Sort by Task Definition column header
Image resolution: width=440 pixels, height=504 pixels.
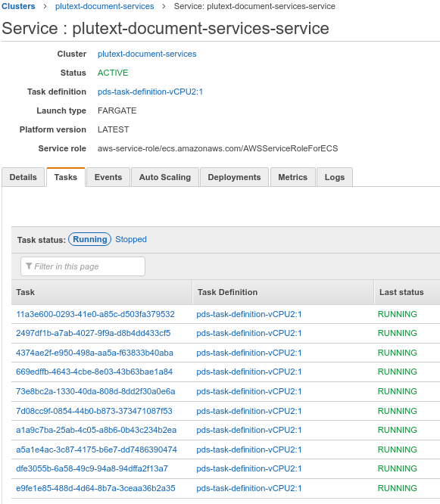[283, 292]
